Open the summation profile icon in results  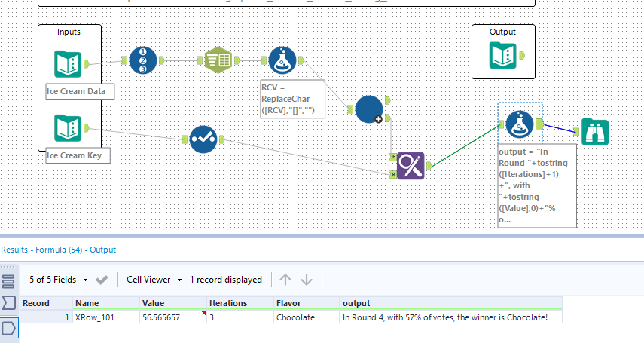click(x=8, y=303)
